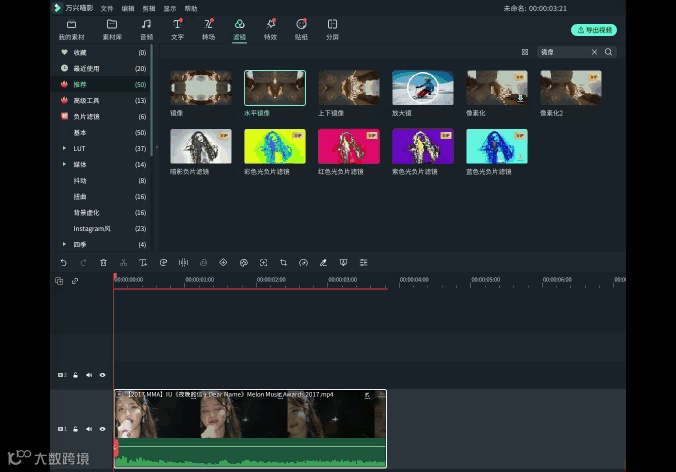Click the trash delete icon in timeline toolbar
Viewport: 676px width, 472px height.
(x=103, y=262)
